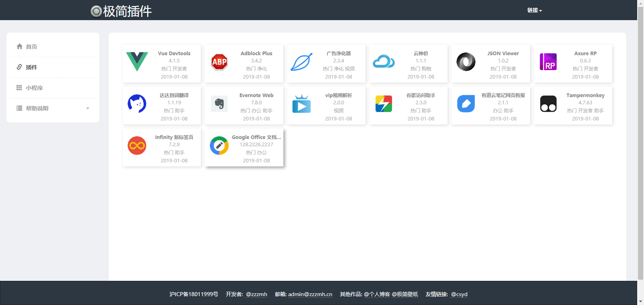This screenshot has width=644, height=305.
Task: Click the 达达划词翻译 blue cat icon
Action: (137, 104)
